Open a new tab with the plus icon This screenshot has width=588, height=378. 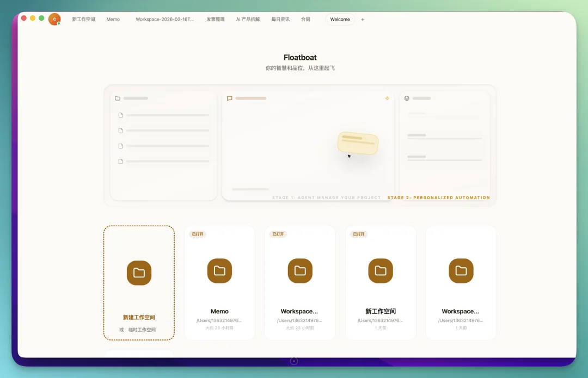pos(363,20)
